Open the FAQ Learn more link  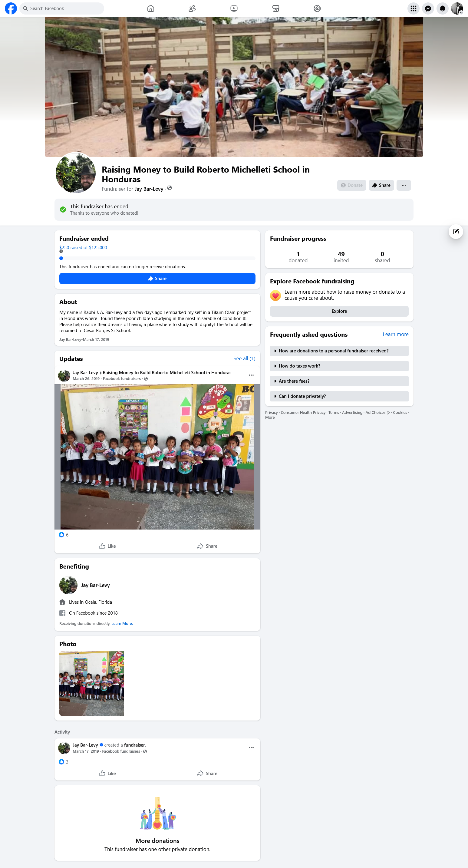coord(395,334)
